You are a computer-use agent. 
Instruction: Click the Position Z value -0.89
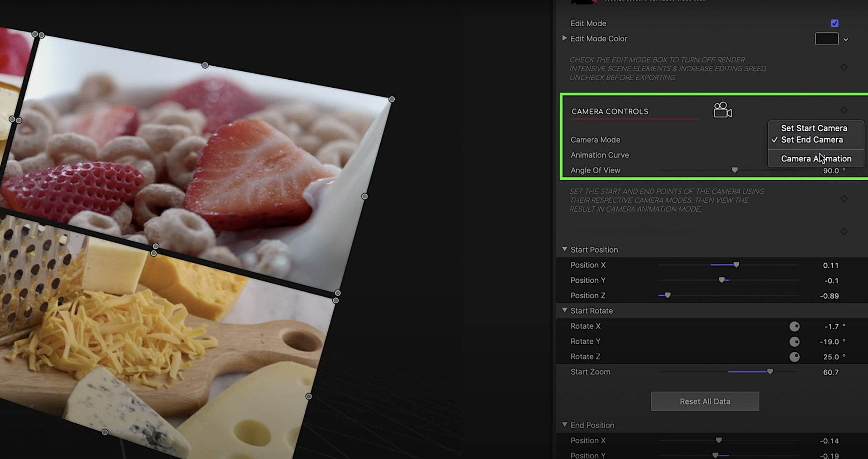click(x=829, y=296)
